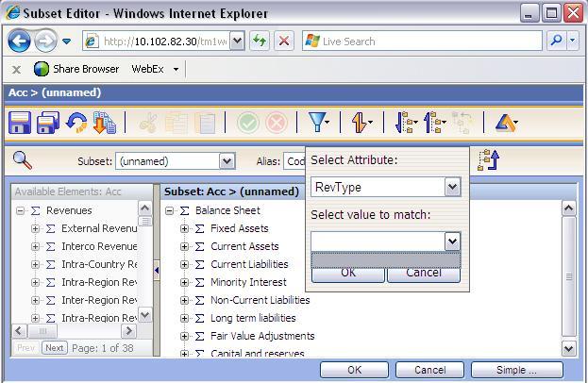
Task: Click the address bar URL field
Action: point(164,41)
